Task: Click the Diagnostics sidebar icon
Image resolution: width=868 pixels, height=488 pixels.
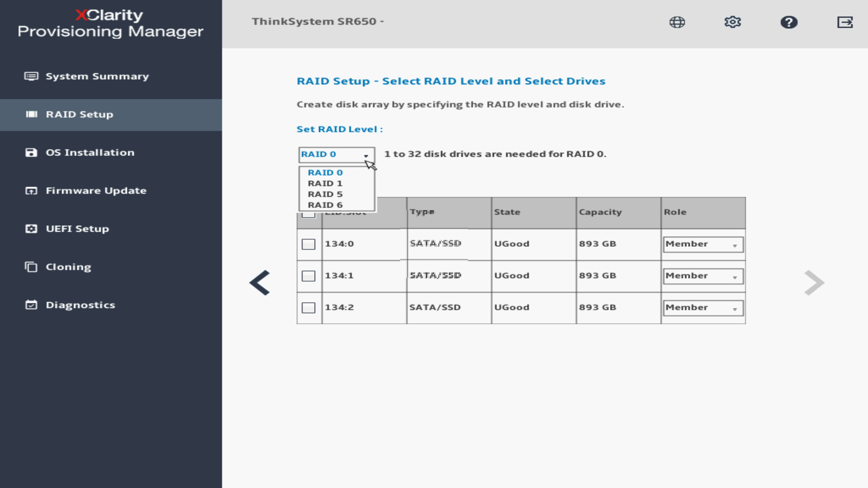Action: [31, 305]
